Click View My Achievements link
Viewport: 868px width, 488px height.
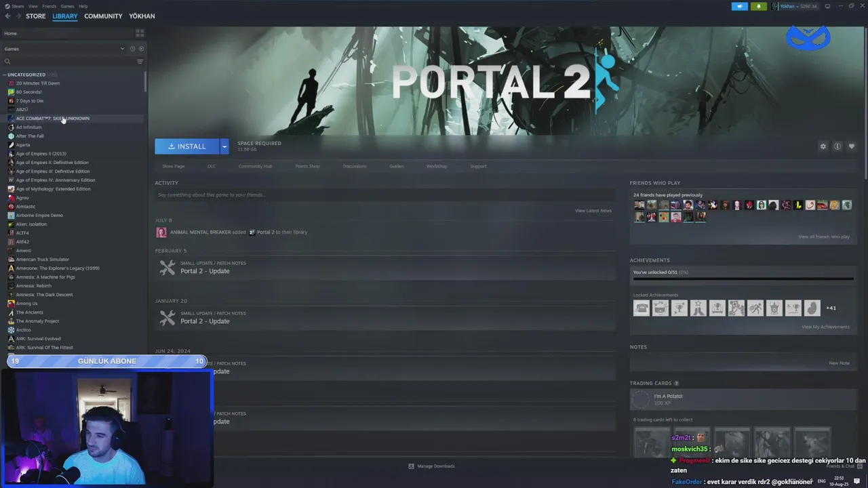click(x=825, y=327)
